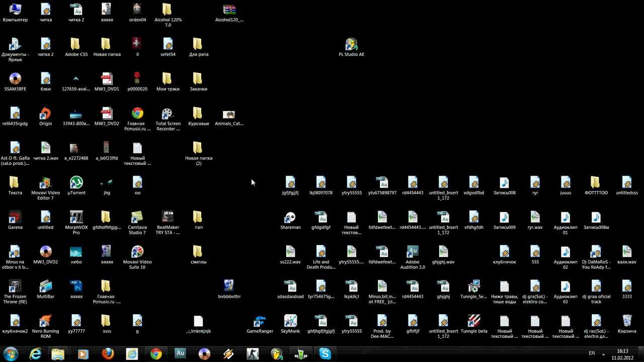The height and width of the screenshot is (362, 644).
Task: Open the Мои трэки folder
Action: coord(168,82)
